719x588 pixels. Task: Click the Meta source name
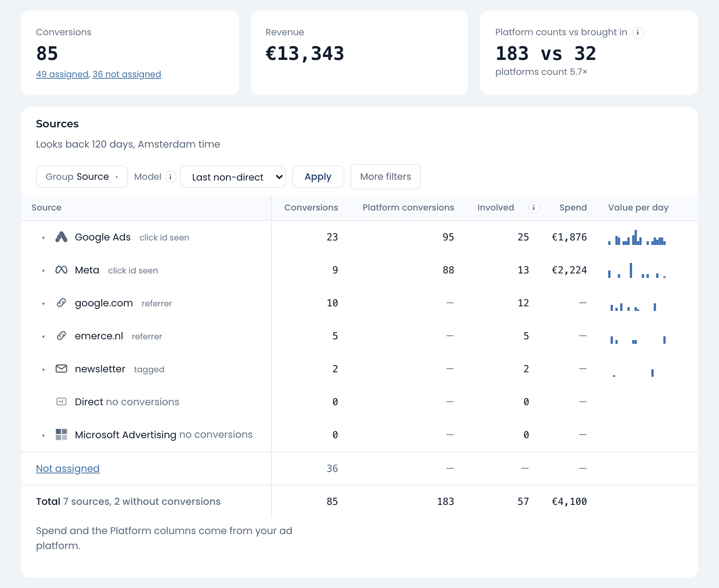tap(87, 270)
